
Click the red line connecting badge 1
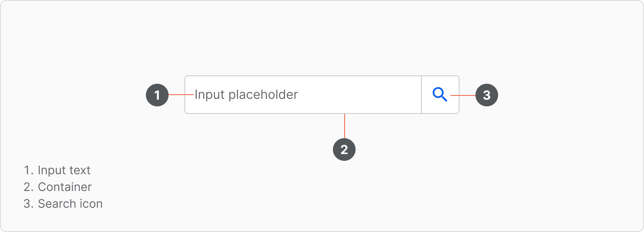(x=182, y=95)
